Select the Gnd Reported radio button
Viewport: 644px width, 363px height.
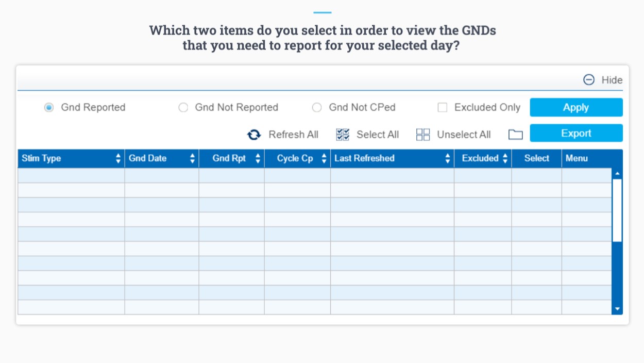click(x=49, y=107)
